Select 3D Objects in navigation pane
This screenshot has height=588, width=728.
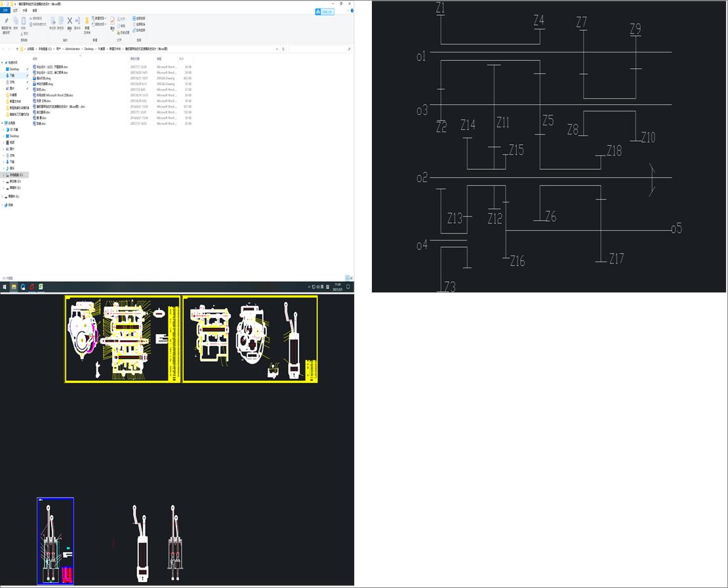12,130
